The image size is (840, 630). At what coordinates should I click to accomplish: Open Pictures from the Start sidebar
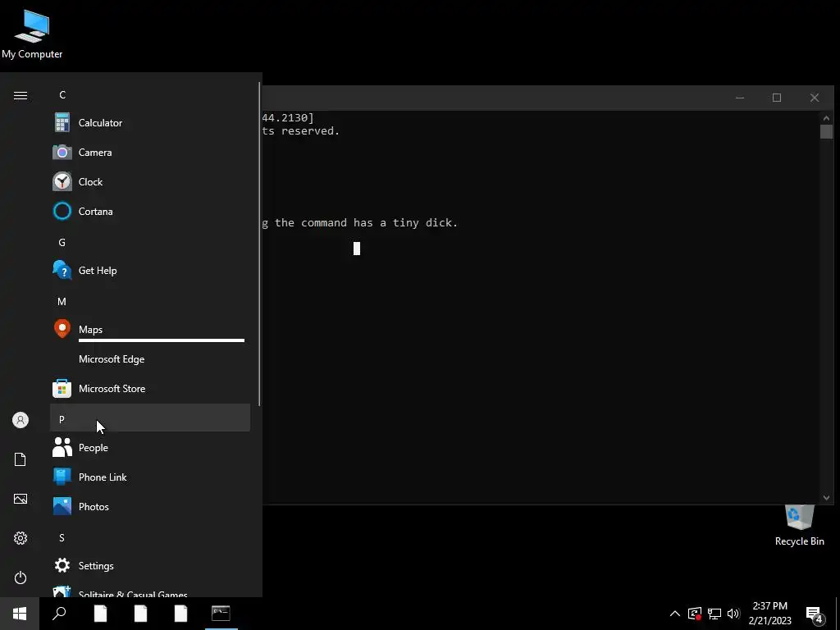[x=21, y=499]
